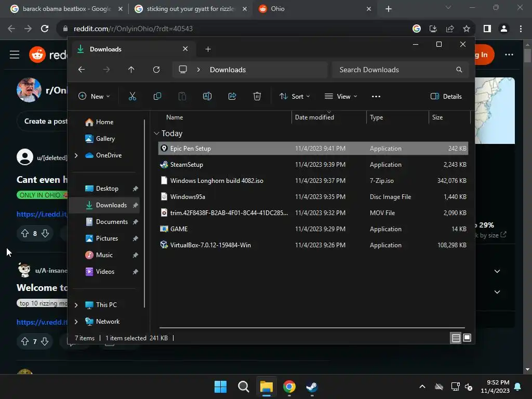This screenshot has height=399, width=532.
Task: Open Documents in navigation pane
Action: click(112, 222)
